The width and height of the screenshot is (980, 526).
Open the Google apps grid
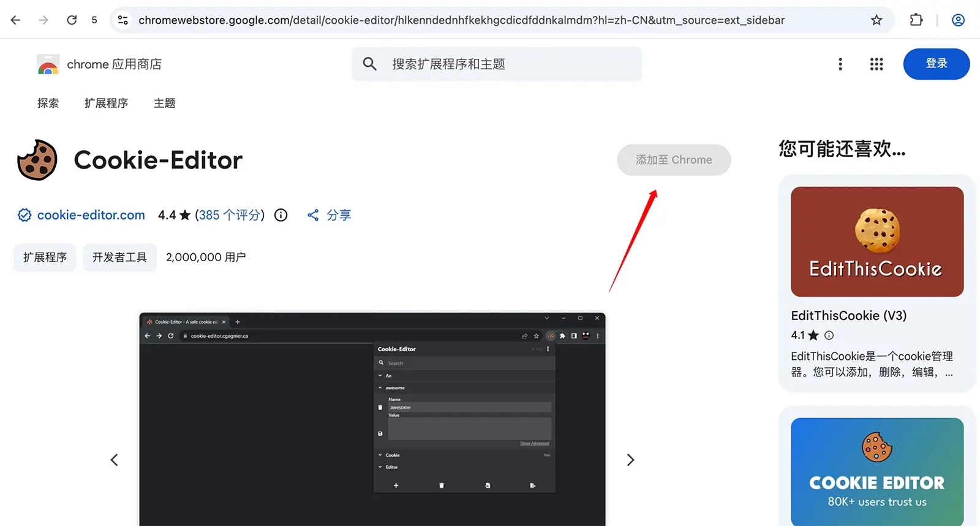(x=876, y=64)
